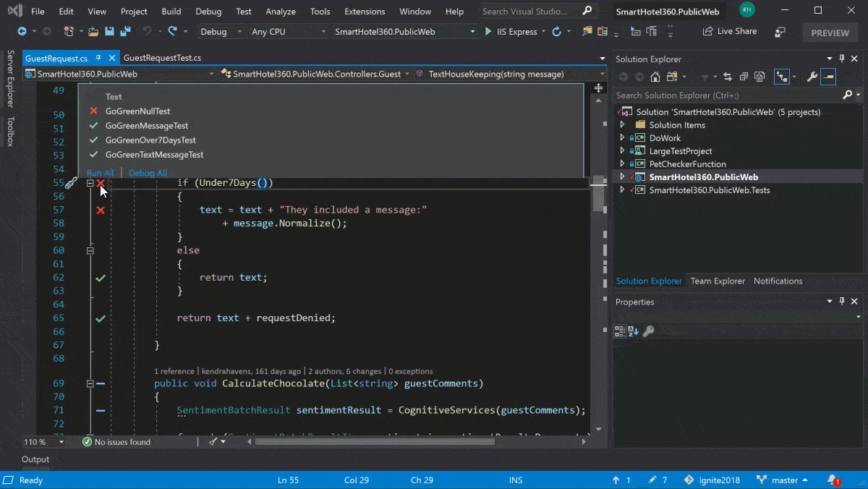Image resolution: width=868 pixels, height=489 pixels.
Task: Open the Analyze menu
Action: (280, 12)
